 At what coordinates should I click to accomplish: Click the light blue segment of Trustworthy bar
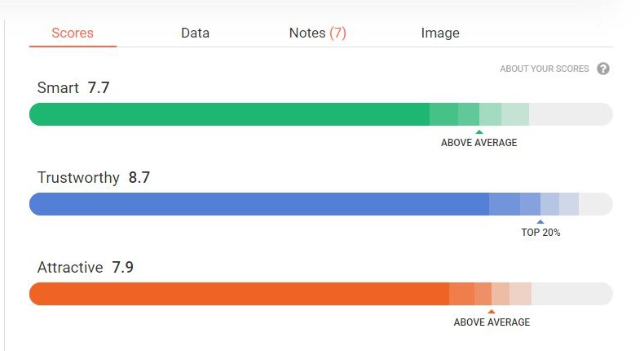click(x=549, y=204)
